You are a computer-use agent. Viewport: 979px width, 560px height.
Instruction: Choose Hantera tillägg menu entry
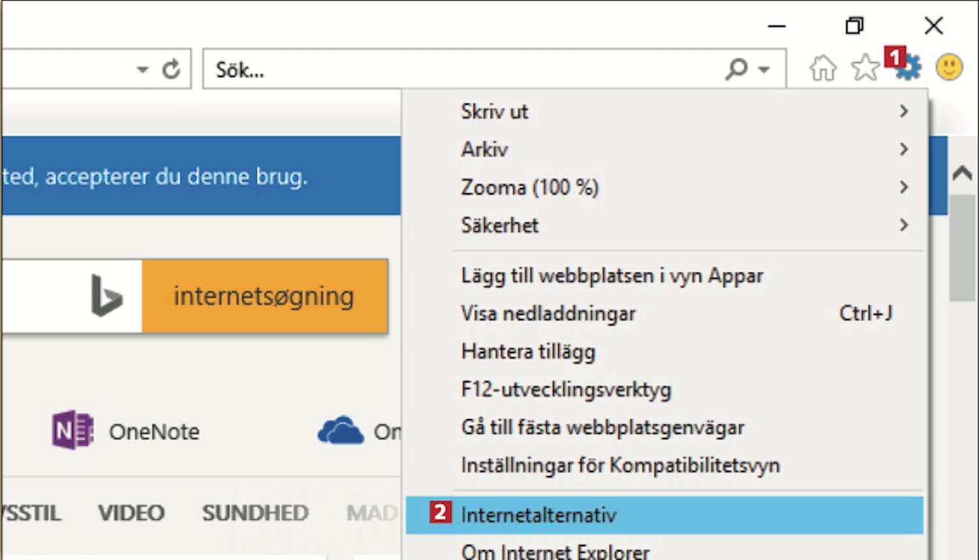pos(529,352)
